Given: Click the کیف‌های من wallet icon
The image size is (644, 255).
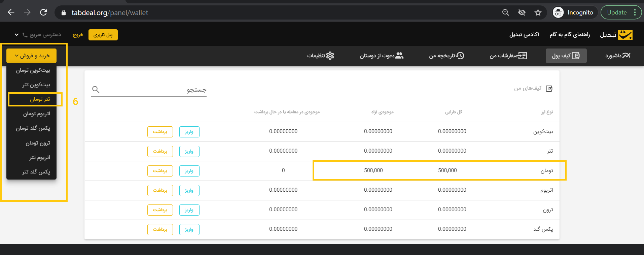Looking at the screenshot, I should point(549,89).
